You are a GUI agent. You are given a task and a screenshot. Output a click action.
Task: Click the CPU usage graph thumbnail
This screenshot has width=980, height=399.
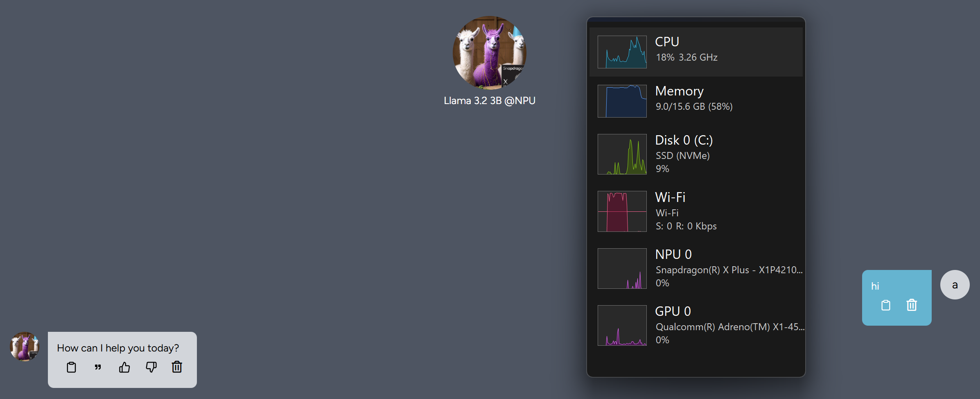coord(622,52)
